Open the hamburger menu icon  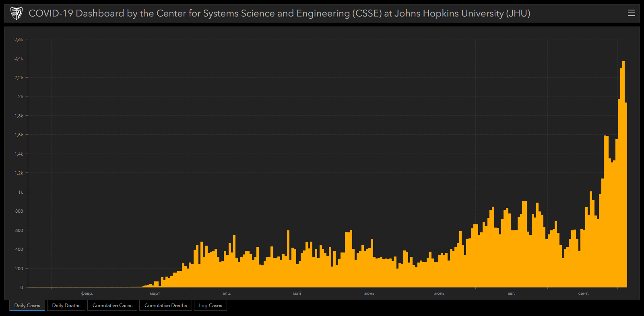tap(632, 13)
